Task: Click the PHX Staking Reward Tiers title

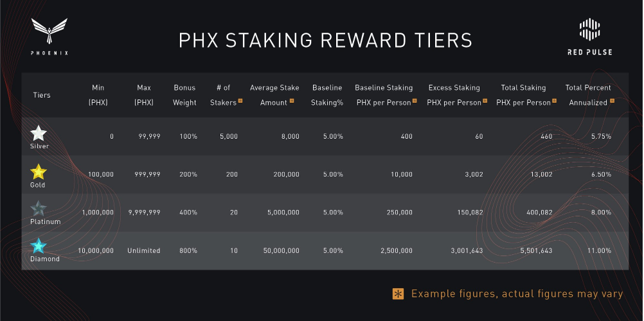Action: (x=326, y=40)
